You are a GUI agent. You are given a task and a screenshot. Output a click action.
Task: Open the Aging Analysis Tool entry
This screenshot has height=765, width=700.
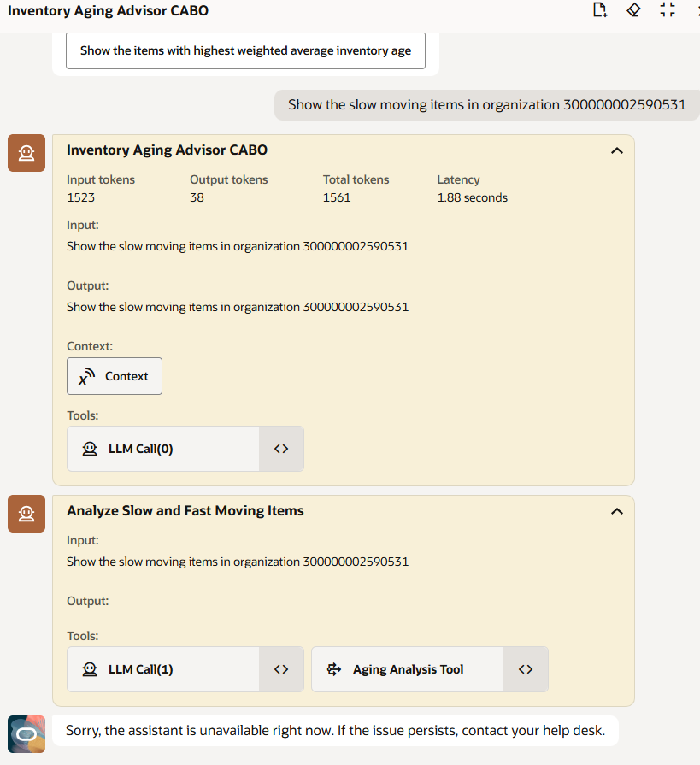pos(408,669)
